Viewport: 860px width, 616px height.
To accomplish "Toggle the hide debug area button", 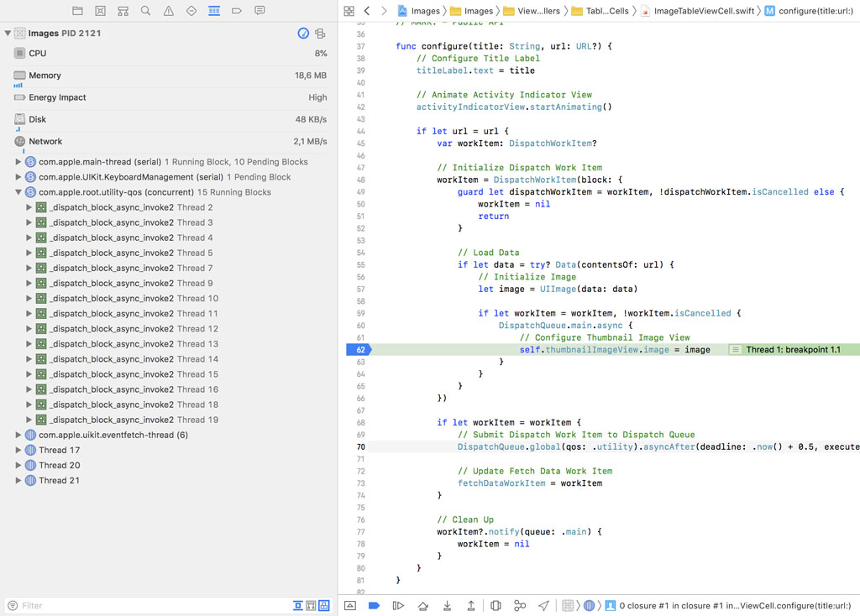I will tap(350, 605).
